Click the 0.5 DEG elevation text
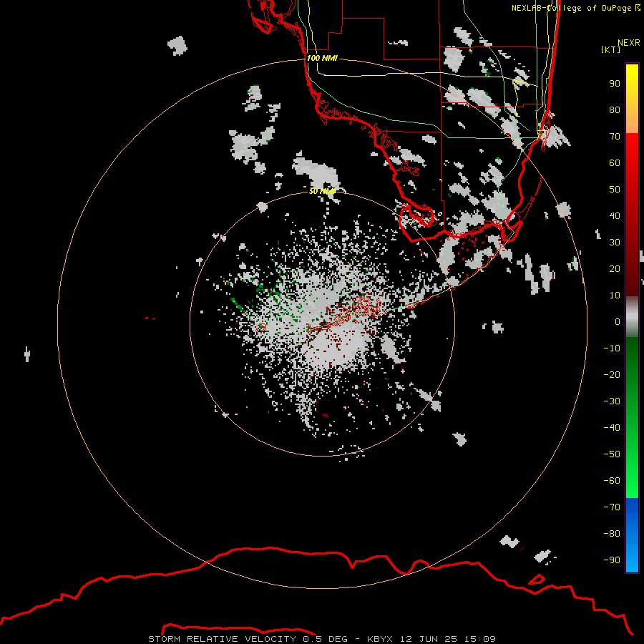The image size is (644, 644). 326,639
